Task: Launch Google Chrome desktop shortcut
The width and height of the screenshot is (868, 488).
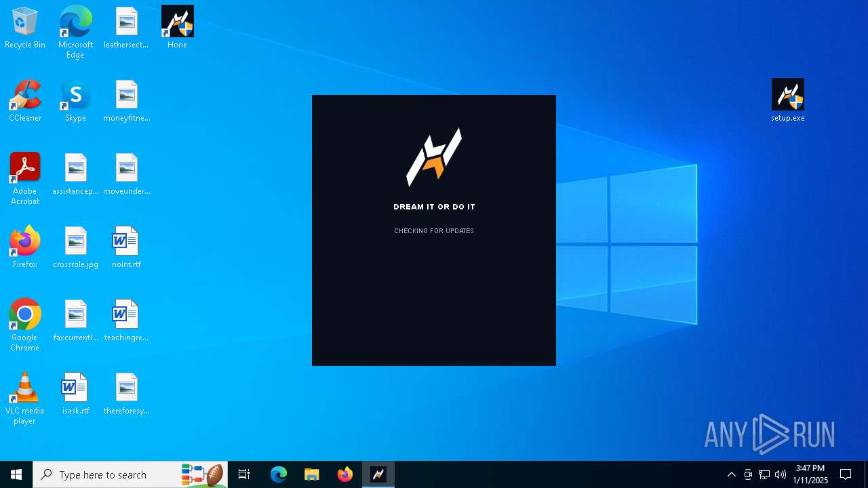Action: pyautogui.click(x=25, y=325)
